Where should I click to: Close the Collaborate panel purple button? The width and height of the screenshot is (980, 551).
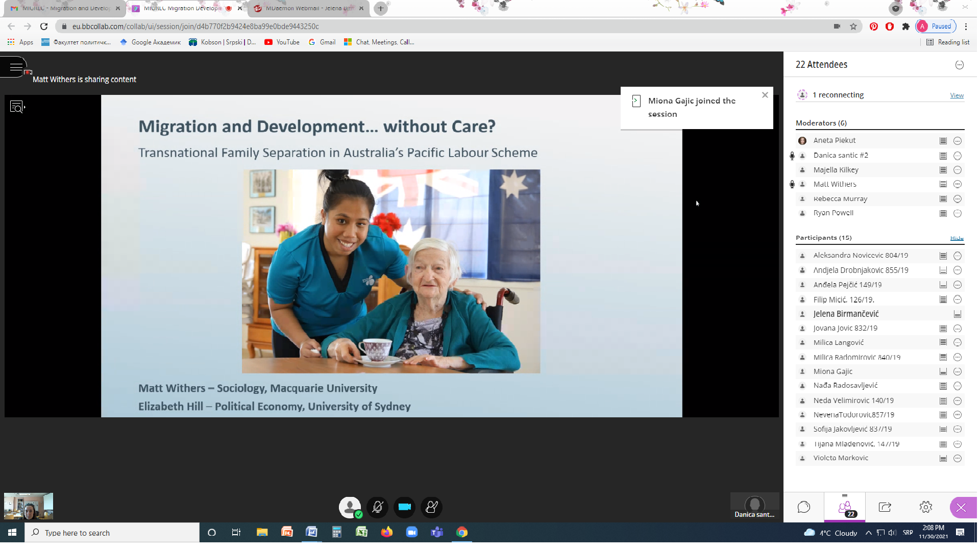[961, 507]
